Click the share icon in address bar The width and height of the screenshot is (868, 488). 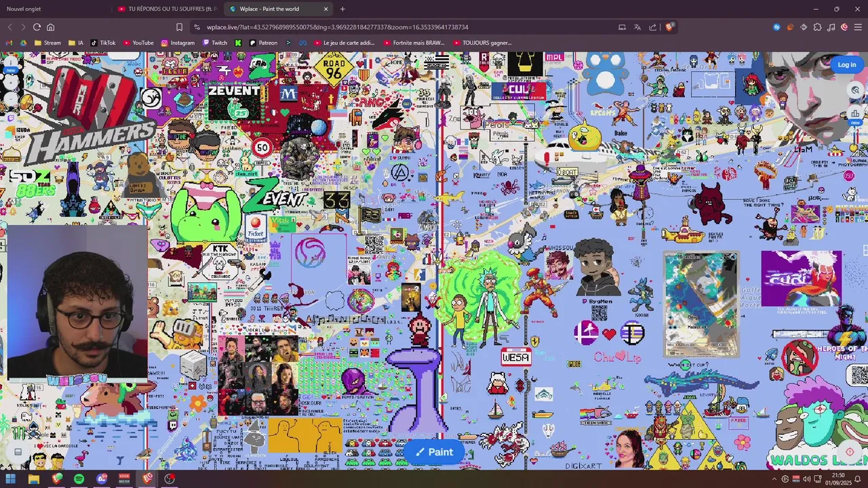tap(652, 27)
